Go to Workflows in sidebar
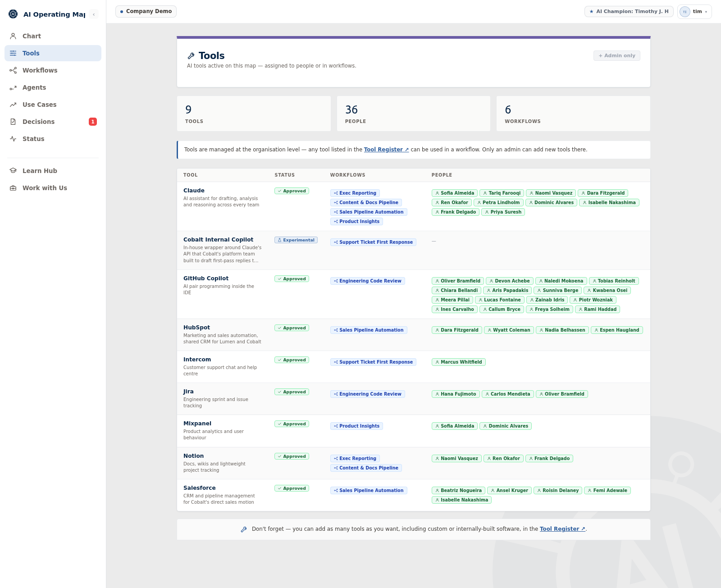This screenshot has width=721, height=588. tap(53, 70)
